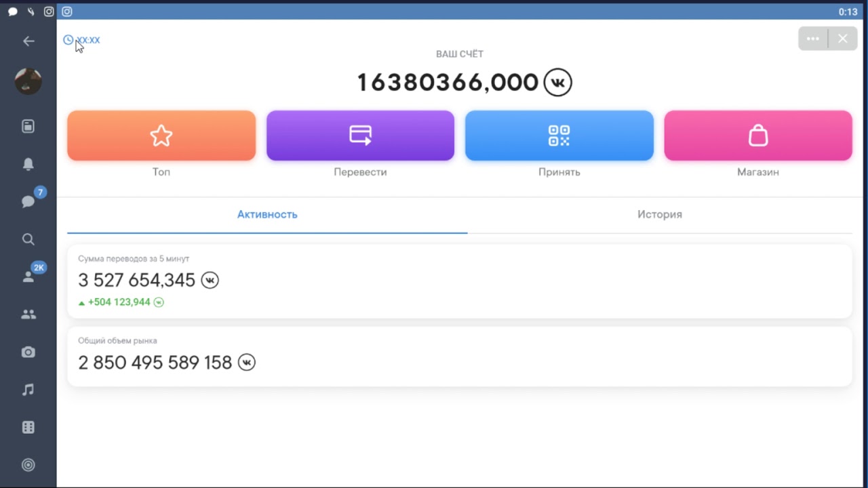Viewport: 868px width, 488px height.
Task: Open the photos camera icon
Action: point(28,352)
